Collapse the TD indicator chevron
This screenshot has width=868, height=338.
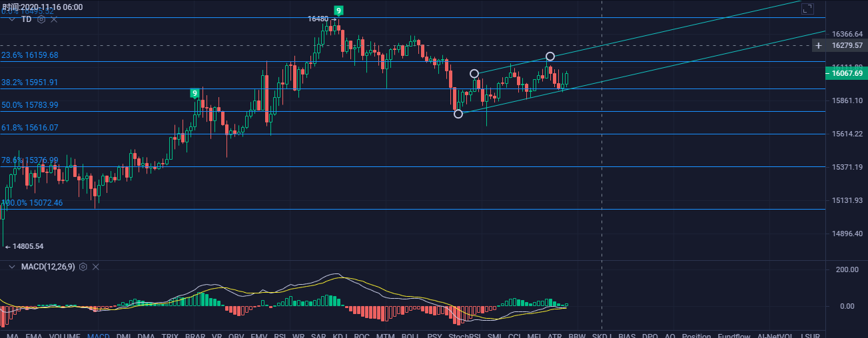[x=11, y=19]
